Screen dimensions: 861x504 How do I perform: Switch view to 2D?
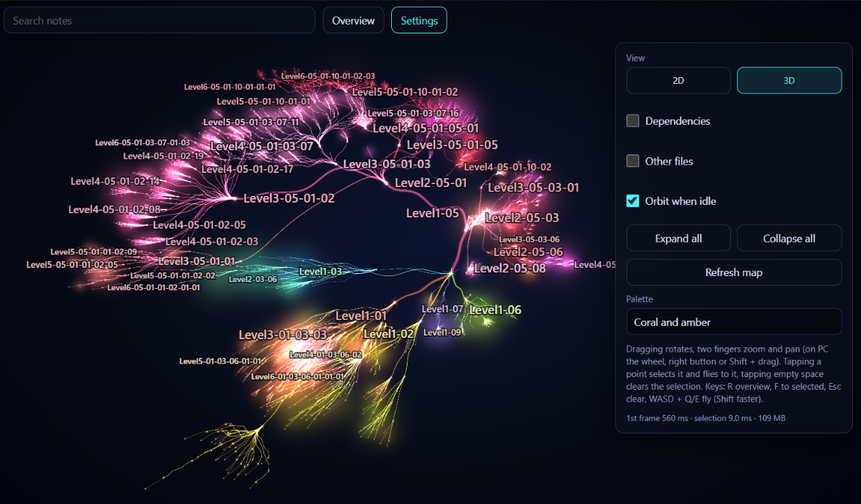point(678,81)
